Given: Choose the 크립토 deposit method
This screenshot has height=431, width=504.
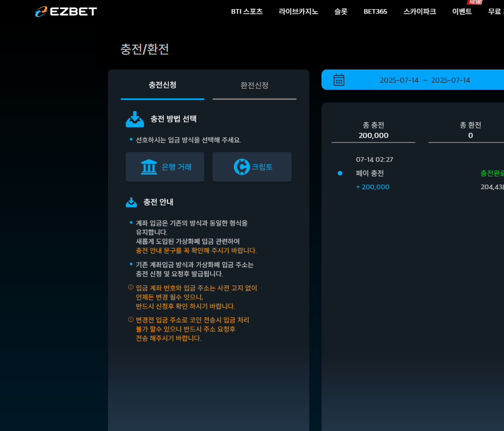Looking at the screenshot, I should pos(252,167).
